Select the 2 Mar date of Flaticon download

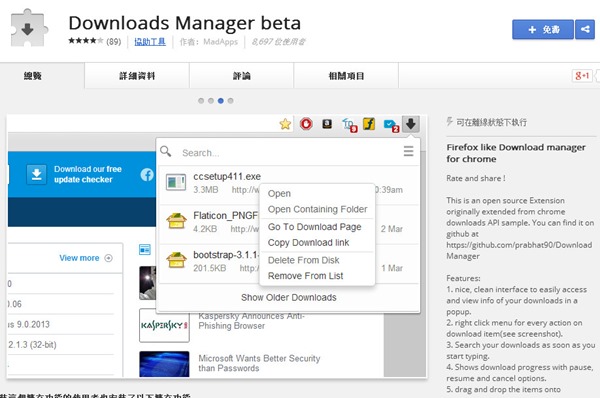(391, 229)
